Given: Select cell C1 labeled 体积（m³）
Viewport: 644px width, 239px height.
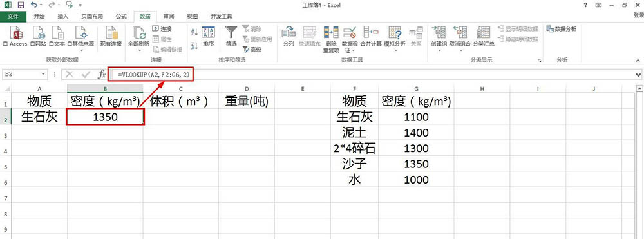Looking at the screenshot, I should point(181,101).
